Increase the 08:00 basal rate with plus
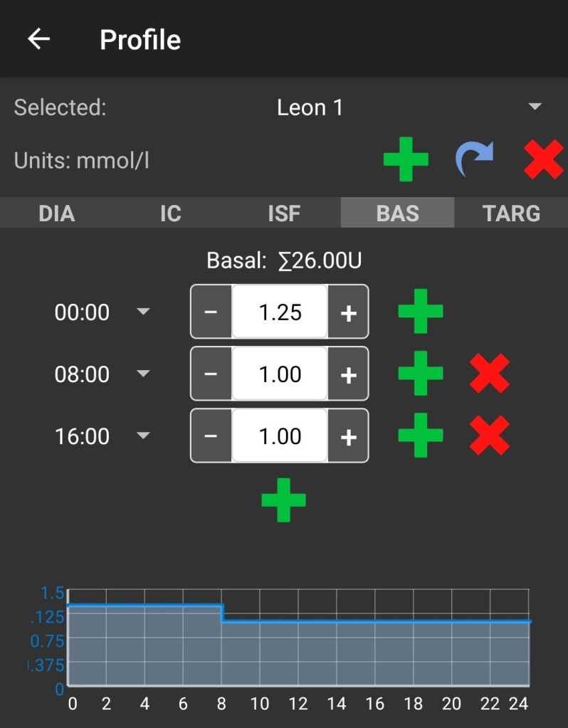Image resolution: width=568 pixels, height=728 pixels. click(348, 374)
